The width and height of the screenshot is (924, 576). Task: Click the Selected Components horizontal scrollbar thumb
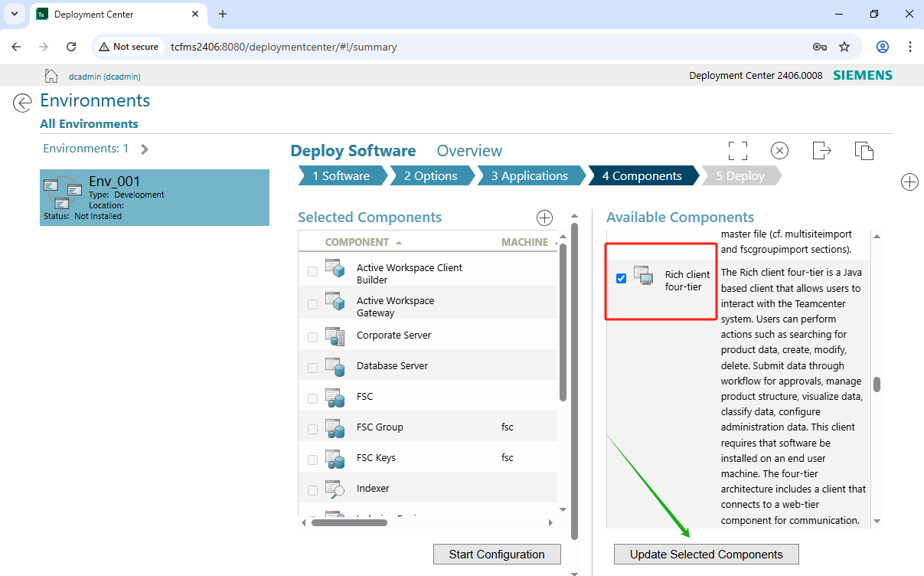click(349, 522)
